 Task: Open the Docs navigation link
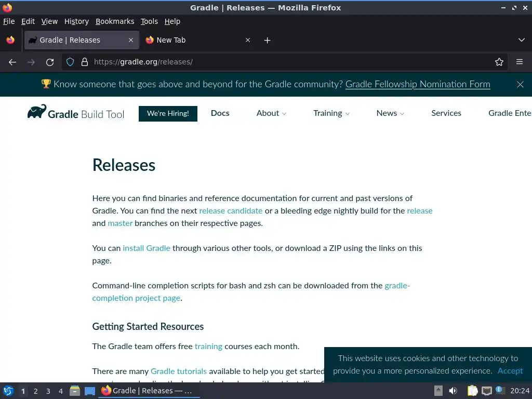220,113
